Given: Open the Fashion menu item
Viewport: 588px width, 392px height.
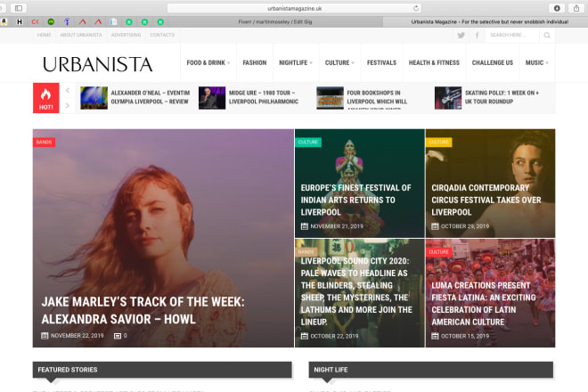Looking at the screenshot, I should [255, 62].
